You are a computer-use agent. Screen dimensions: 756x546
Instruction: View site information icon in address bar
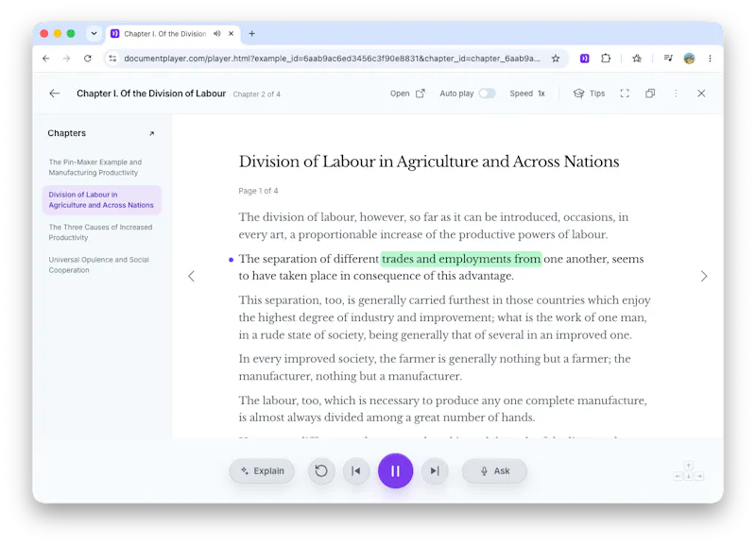112,59
